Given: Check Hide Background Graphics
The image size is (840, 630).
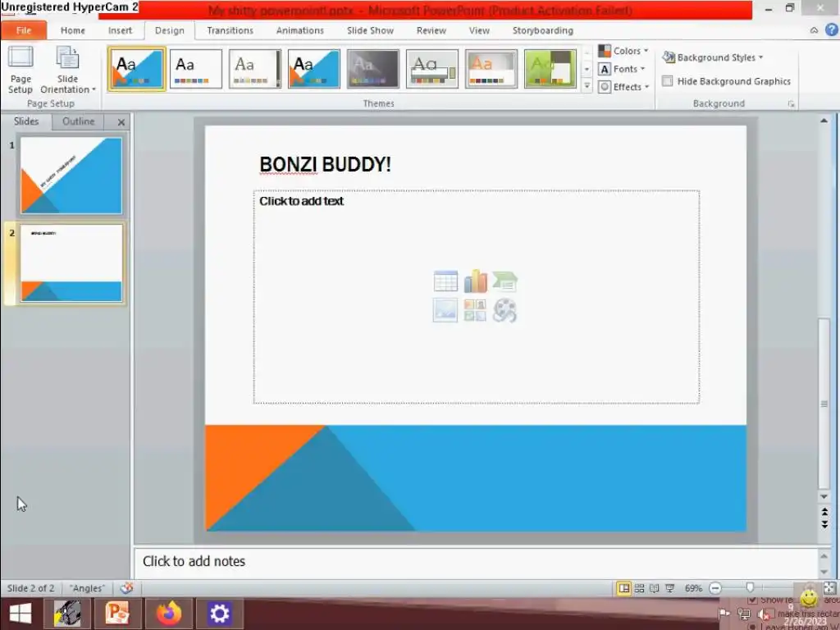Looking at the screenshot, I should (668, 81).
